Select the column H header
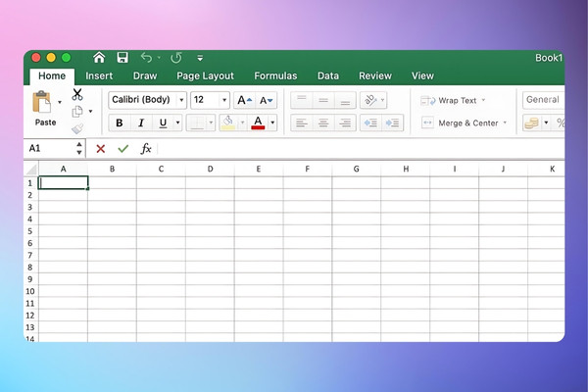The height and width of the screenshot is (392, 588). pyautogui.click(x=406, y=169)
